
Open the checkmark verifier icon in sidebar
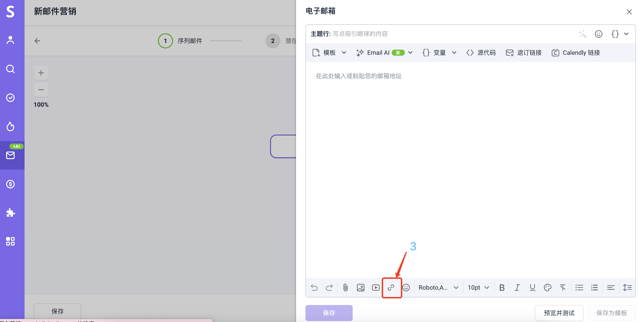pyautogui.click(x=10, y=97)
